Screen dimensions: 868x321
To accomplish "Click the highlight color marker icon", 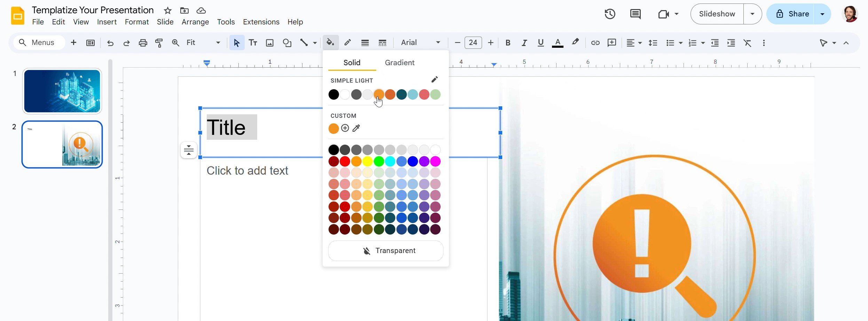I will 575,43.
